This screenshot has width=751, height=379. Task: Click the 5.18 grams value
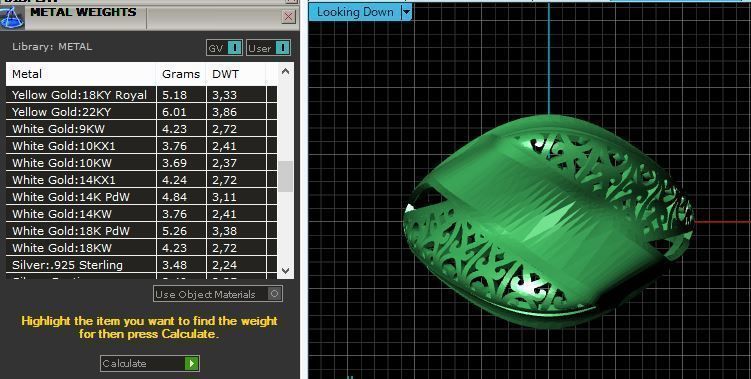[x=174, y=94]
